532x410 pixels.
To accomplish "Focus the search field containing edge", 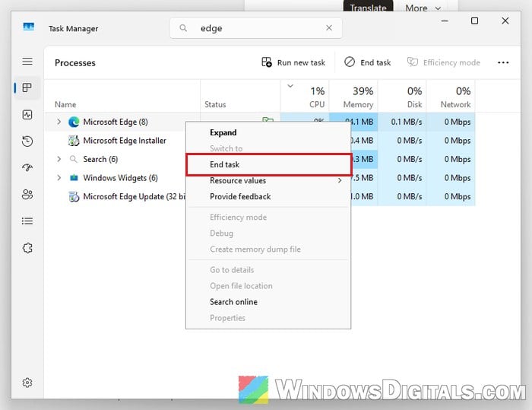I will (256, 28).
